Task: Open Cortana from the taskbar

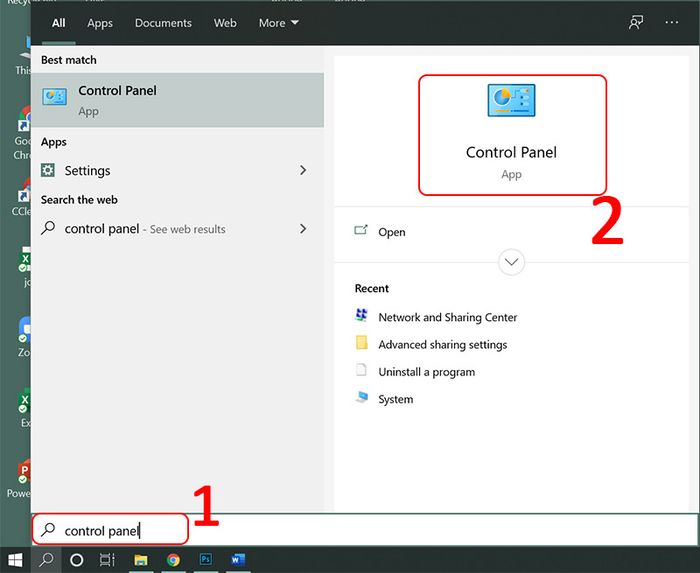Action: [x=77, y=560]
